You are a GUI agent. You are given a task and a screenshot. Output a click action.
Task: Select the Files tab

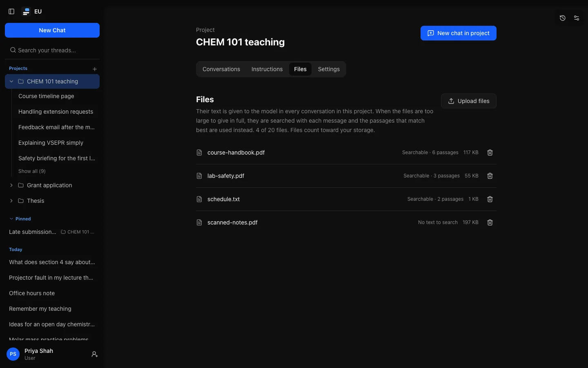coord(300,69)
